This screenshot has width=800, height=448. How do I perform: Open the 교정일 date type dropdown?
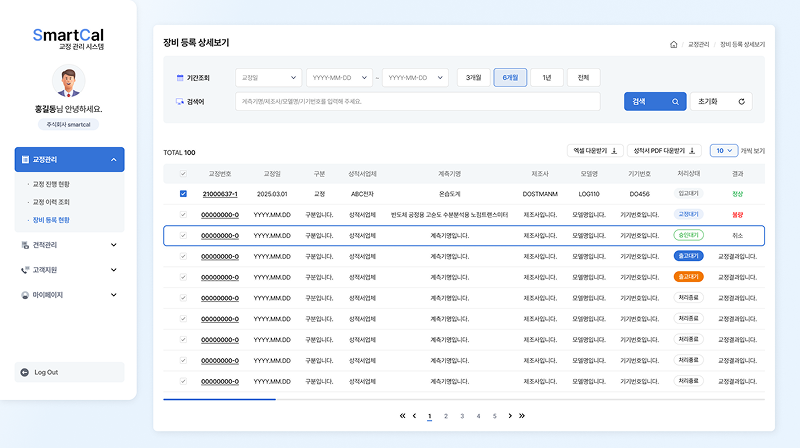[268, 77]
